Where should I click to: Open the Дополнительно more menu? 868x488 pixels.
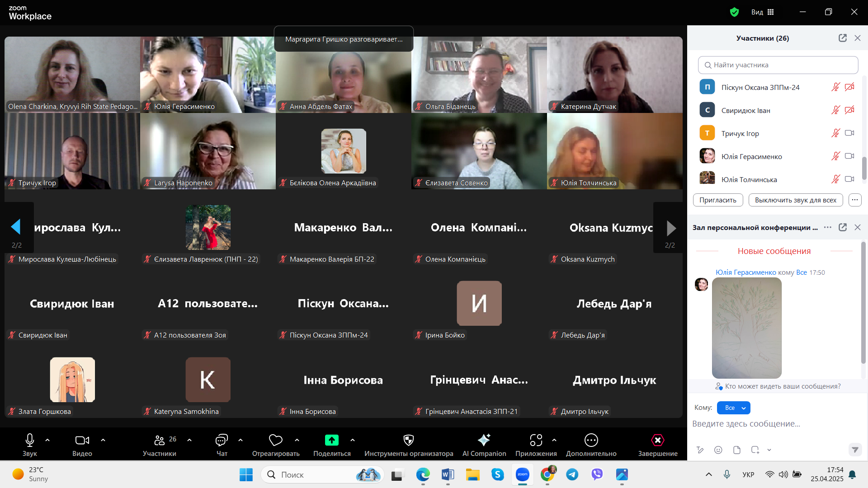click(x=591, y=440)
